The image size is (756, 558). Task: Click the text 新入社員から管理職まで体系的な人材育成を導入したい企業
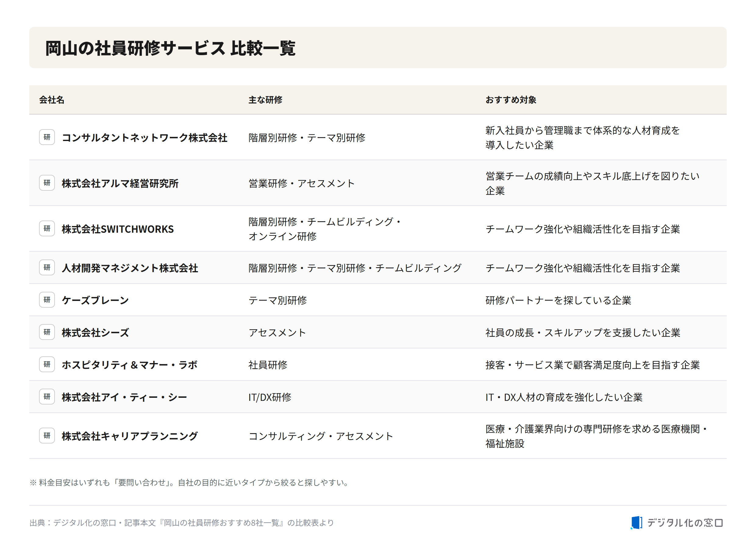[x=583, y=138]
